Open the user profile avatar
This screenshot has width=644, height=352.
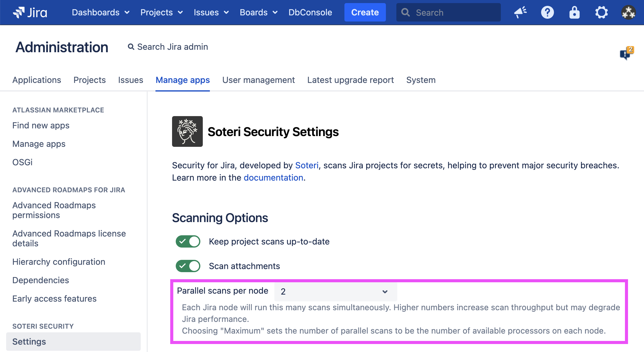point(628,12)
